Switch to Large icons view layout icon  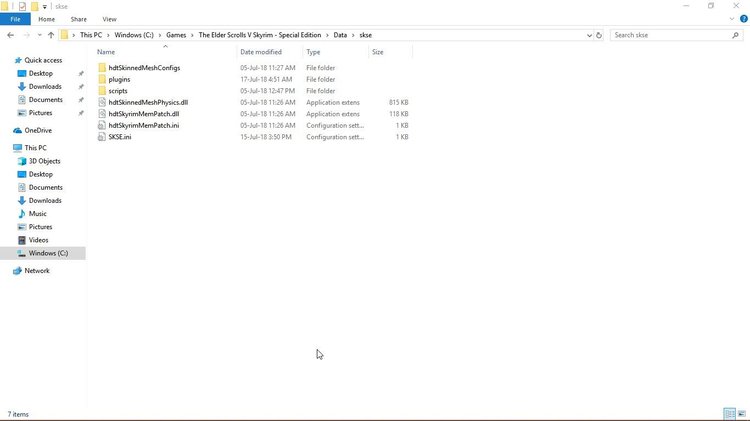[x=741, y=414]
